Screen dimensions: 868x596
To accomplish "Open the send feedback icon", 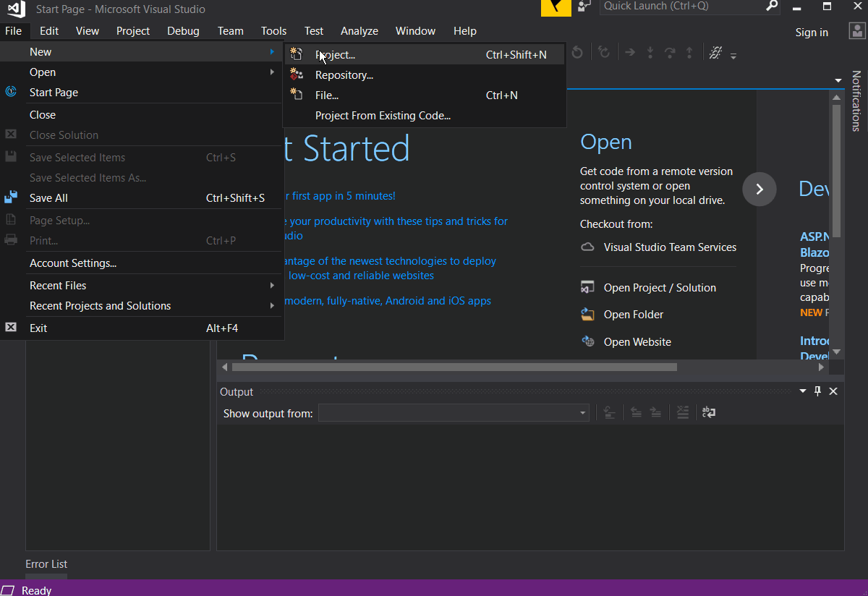I will coord(584,7).
